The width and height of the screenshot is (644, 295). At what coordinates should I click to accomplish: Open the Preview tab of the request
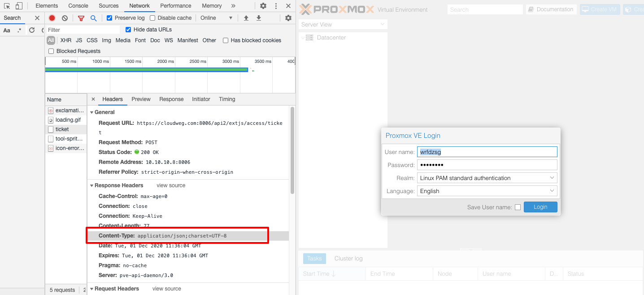(141, 99)
